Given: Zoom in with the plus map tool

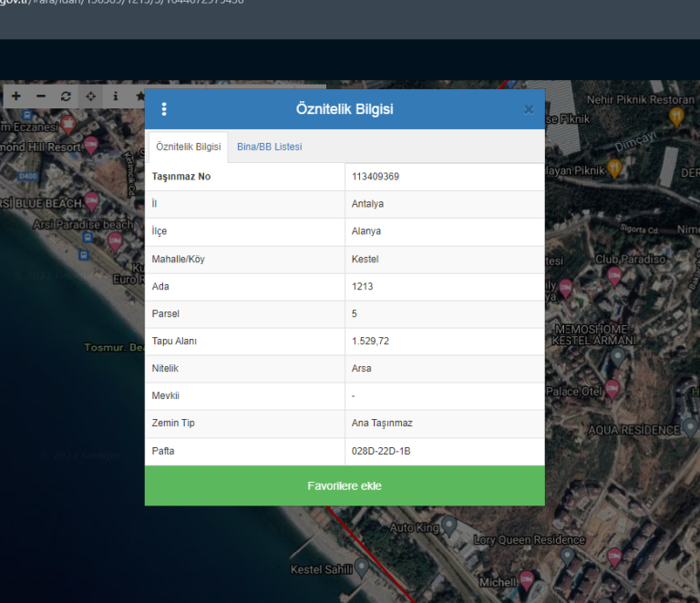Looking at the screenshot, I should click(x=16, y=96).
